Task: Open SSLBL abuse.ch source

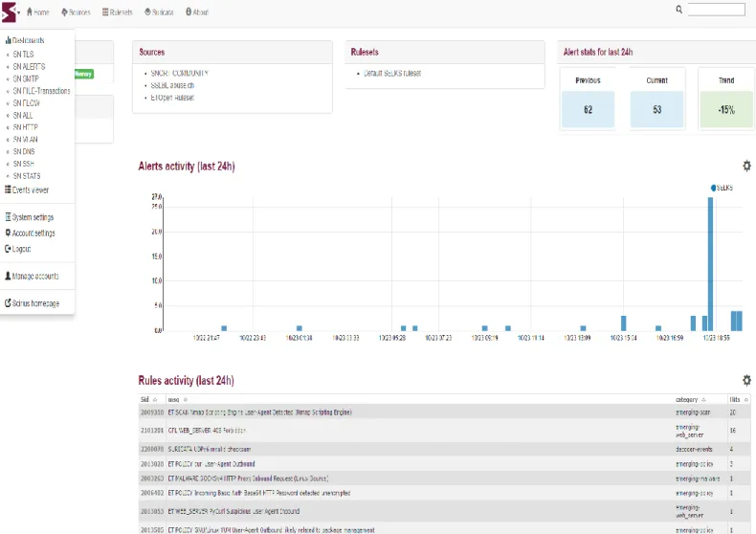Action: pyautogui.click(x=172, y=85)
